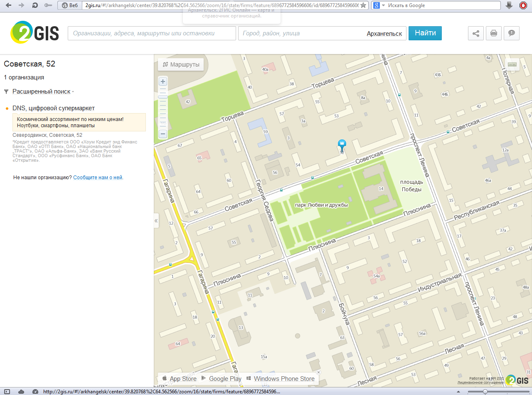Image resolution: width=532 pixels, height=395 pixels.
Task: Click the 2GIS logo in header
Action: click(35, 33)
